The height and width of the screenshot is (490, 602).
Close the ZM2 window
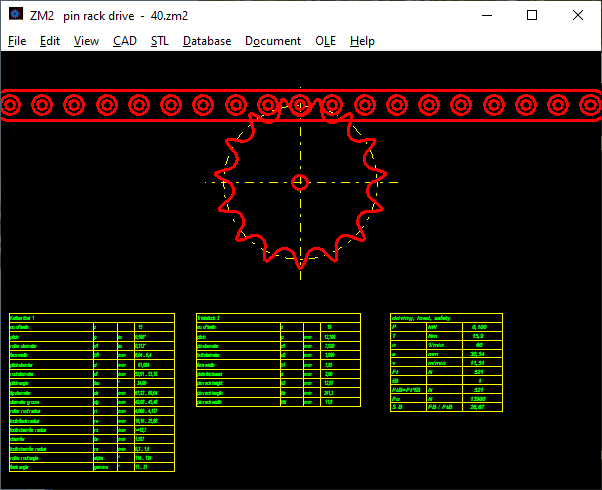coord(578,15)
